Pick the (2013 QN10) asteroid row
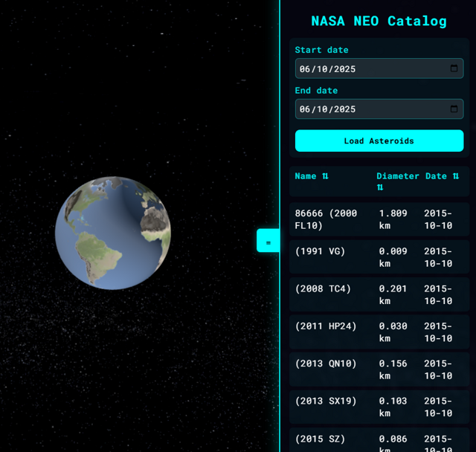This screenshot has width=476, height=452. coord(379,369)
